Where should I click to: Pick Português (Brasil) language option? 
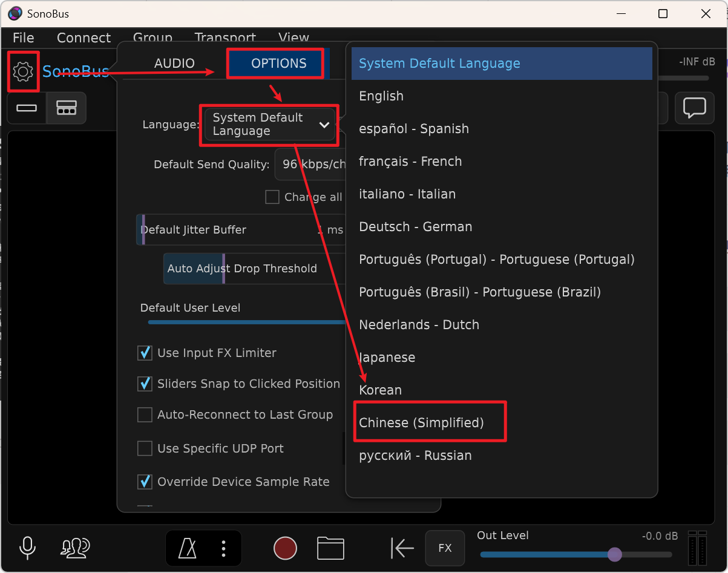502,292
